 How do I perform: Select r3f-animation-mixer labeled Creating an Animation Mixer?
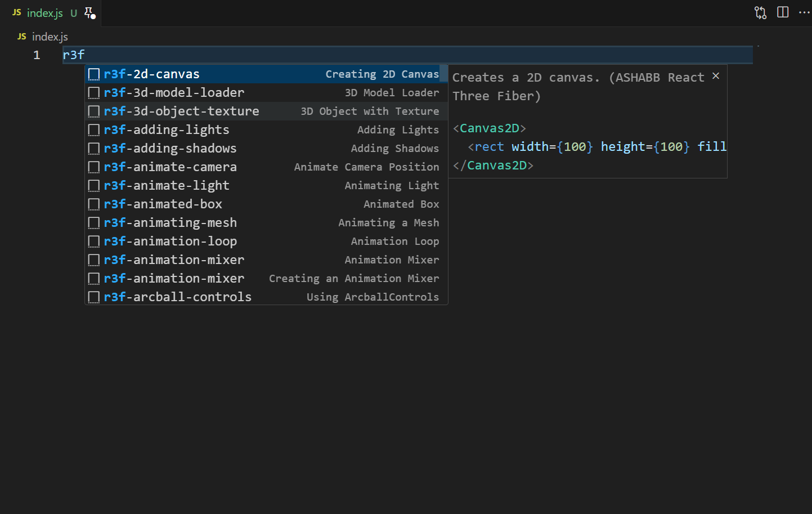pyautogui.click(x=266, y=279)
